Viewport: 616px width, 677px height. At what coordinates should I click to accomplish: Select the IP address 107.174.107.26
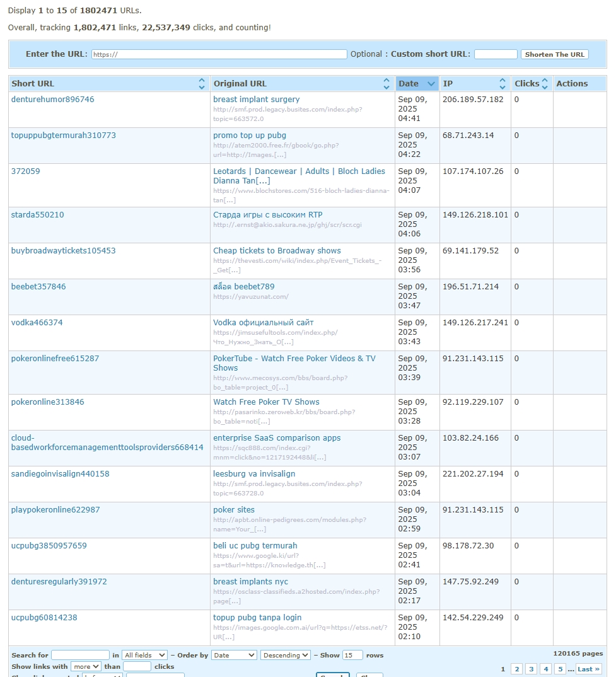pos(473,171)
